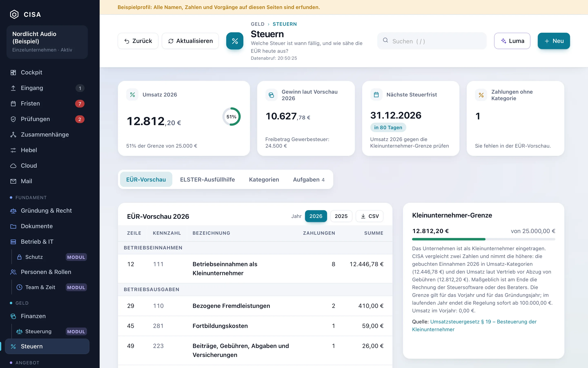Open Zusammenhänge in sidebar

coord(47,135)
